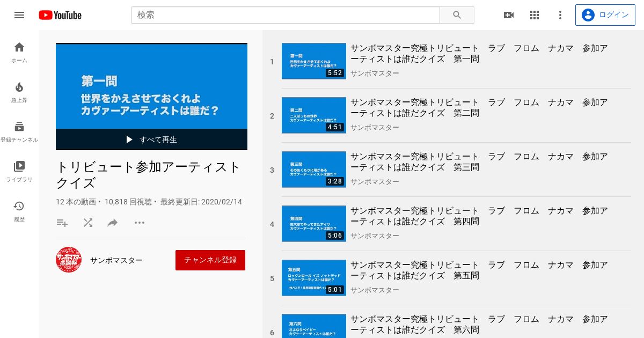The image size is (644, 338).
Task: Open 急上昇 trending in sidebar
Action: point(19,92)
